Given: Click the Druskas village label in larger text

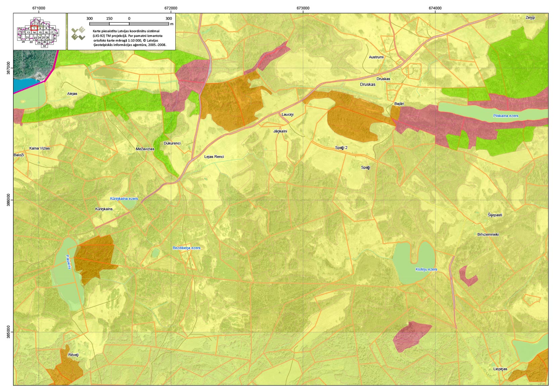Looking at the screenshot, I should coord(367,85).
